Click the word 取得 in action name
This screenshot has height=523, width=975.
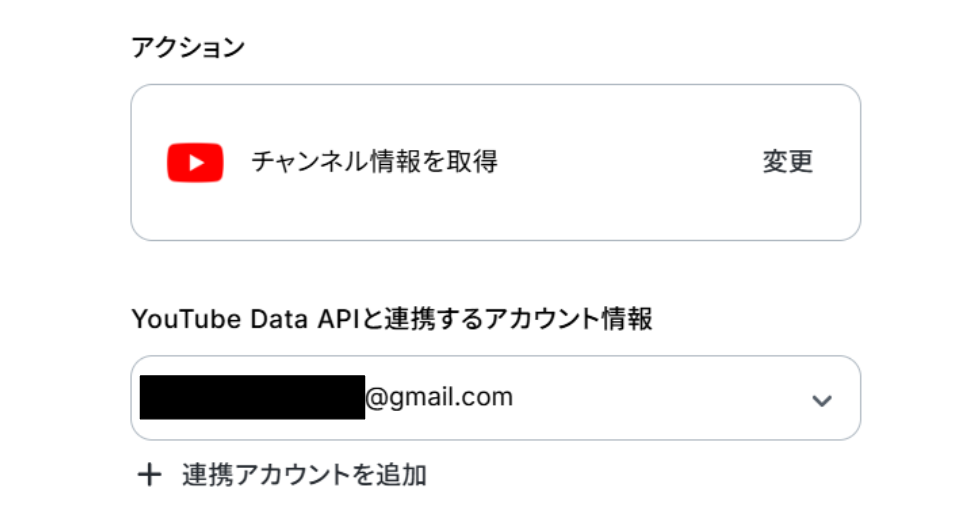[x=473, y=161]
